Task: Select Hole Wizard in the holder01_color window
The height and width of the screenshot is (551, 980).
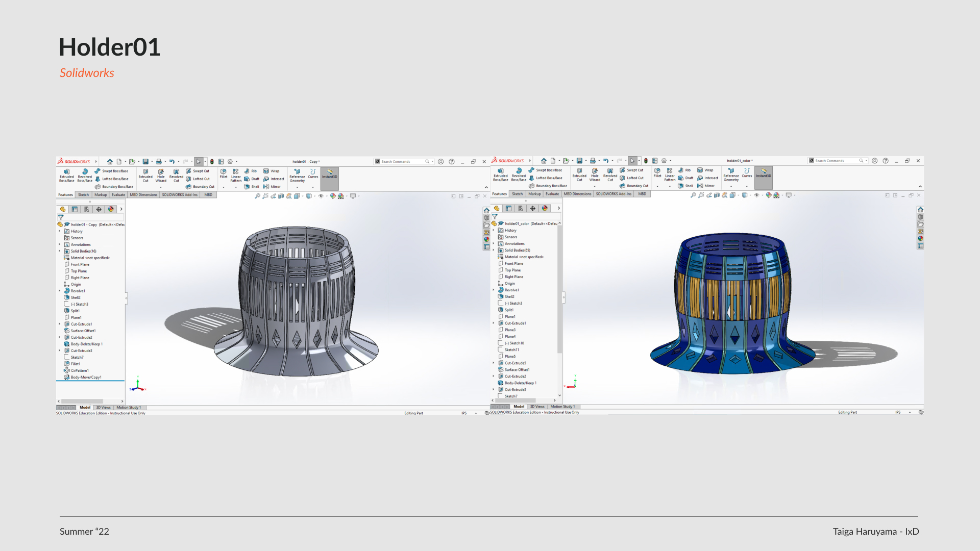Action: pyautogui.click(x=595, y=174)
